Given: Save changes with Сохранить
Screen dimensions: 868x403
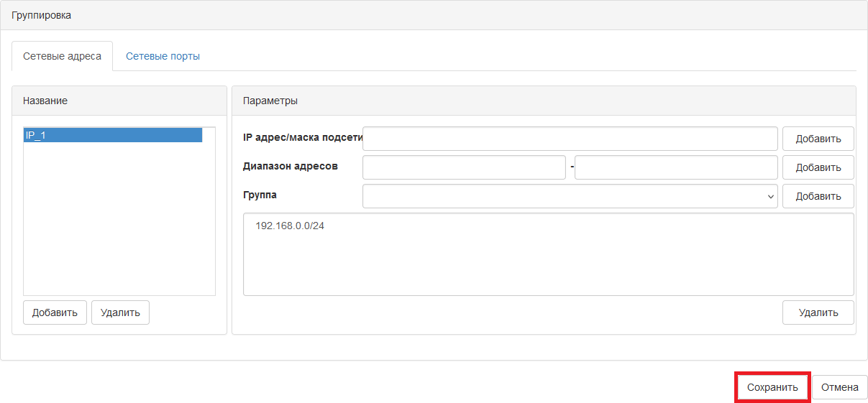Looking at the screenshot, I should click(x=772, y=387).
